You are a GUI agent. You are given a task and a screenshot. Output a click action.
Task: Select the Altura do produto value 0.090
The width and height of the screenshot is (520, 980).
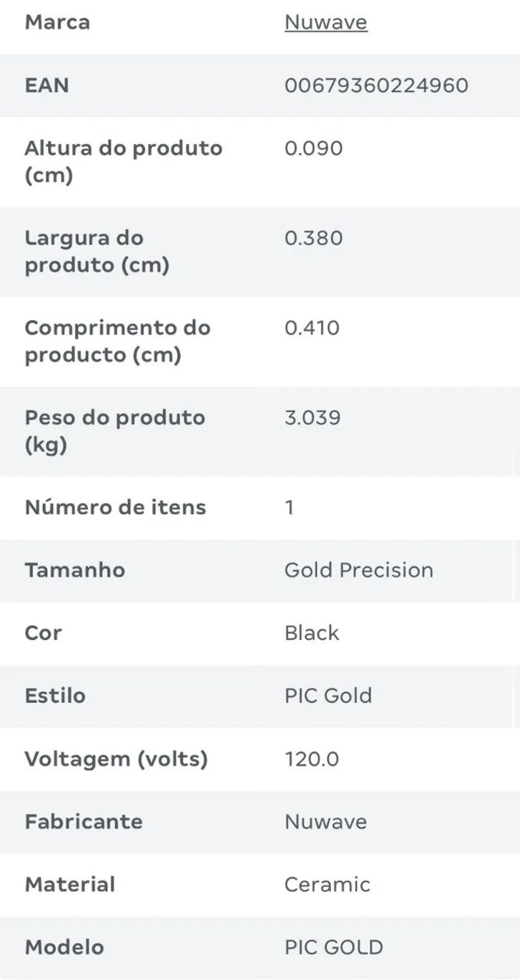pyautogui.click(x=313, y=148)
